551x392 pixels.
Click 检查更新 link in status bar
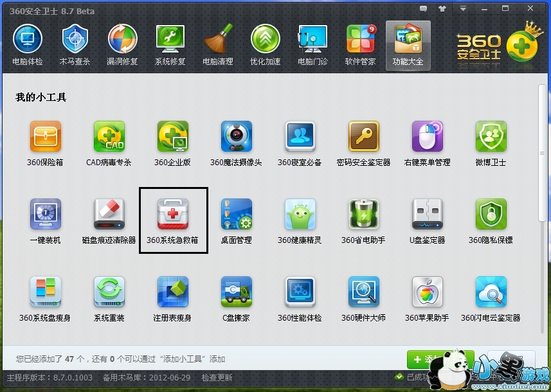pyautogui.click(x=217, y=378)
